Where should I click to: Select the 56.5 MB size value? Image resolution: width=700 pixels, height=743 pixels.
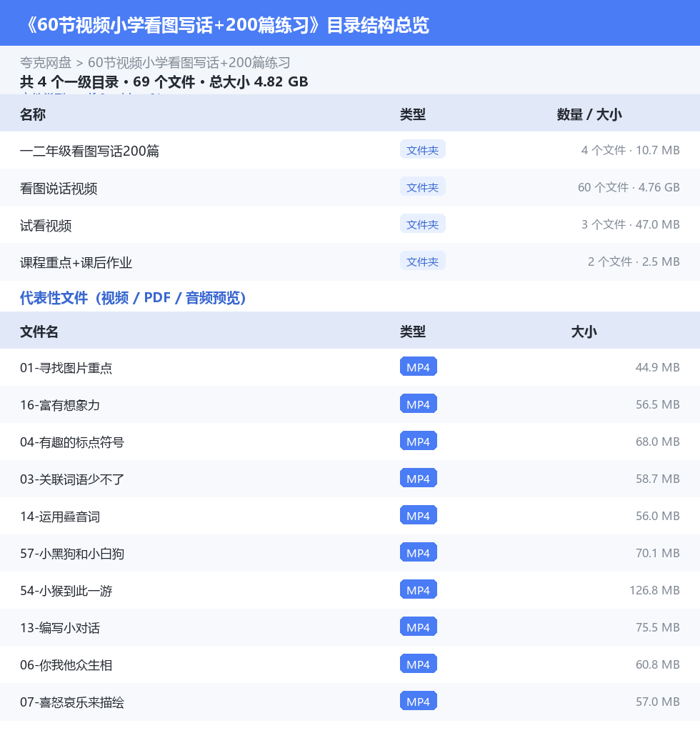(x=657, y=404)
